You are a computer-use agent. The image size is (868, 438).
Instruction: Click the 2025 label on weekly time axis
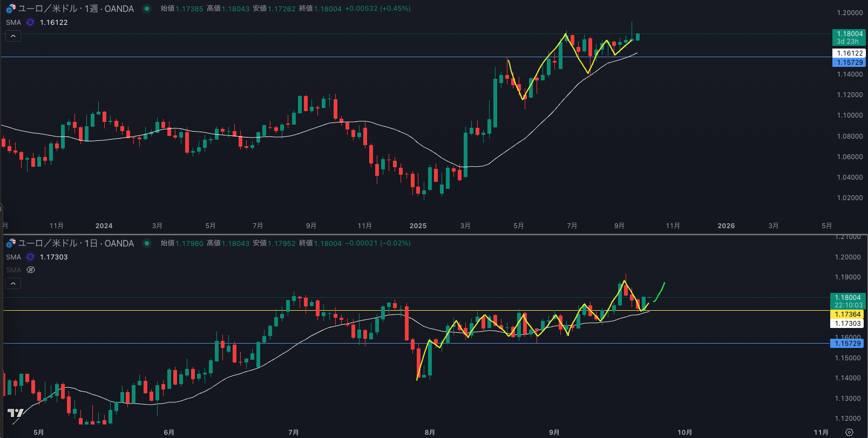coord(418,226)
